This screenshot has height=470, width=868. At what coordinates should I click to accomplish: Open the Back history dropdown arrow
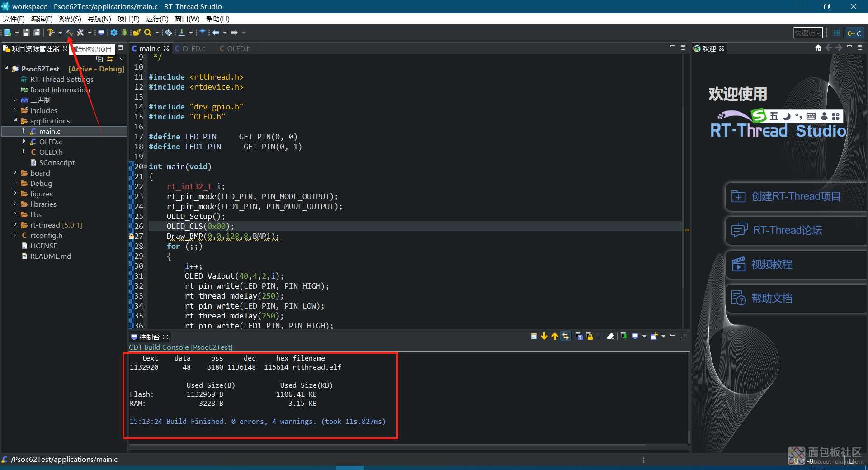225,33
